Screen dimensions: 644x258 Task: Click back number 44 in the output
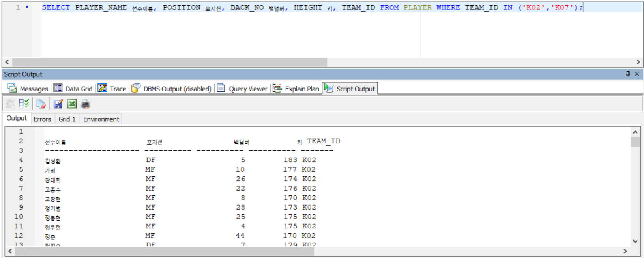[x=240, y=236]
